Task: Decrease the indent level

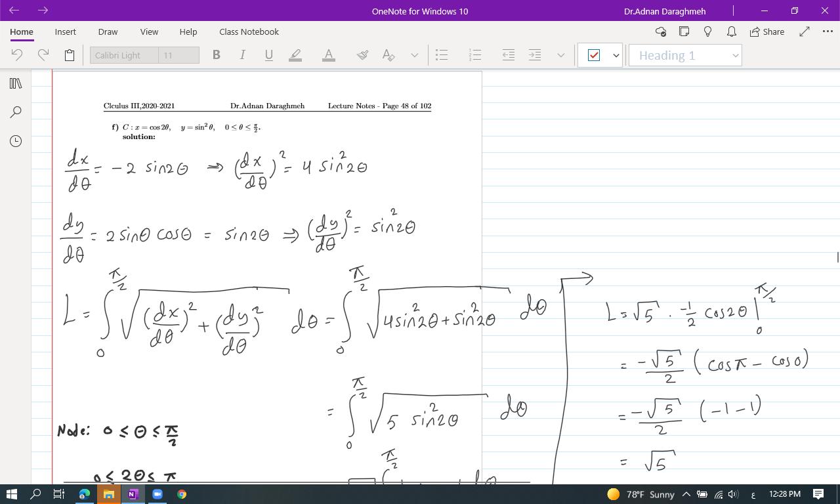Action: click(x=508, y=56)
